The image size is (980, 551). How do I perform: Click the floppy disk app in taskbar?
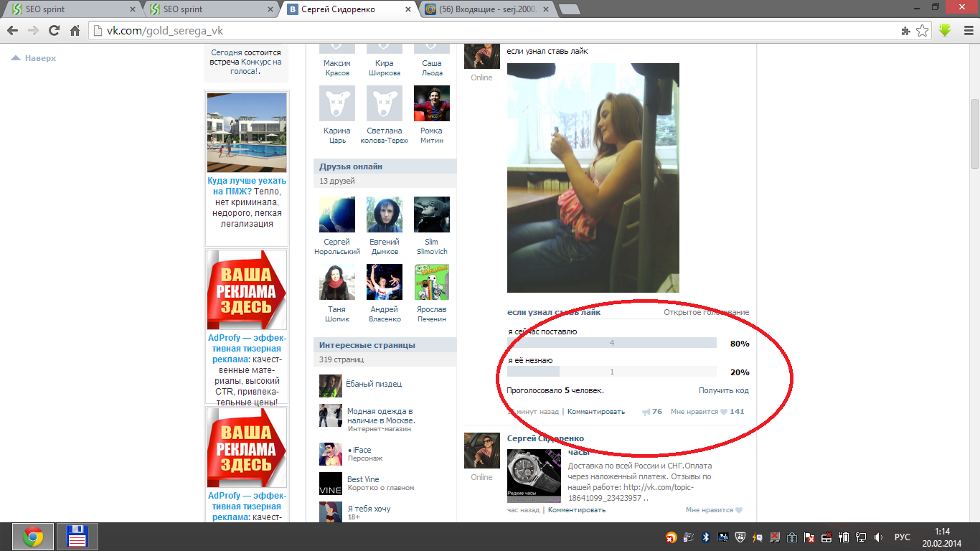[x=77, y=537]
